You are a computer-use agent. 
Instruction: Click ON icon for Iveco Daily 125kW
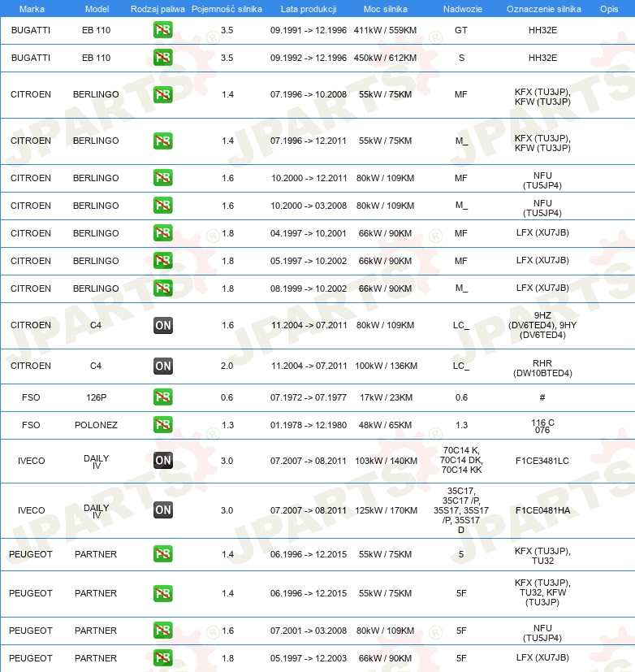162,510
